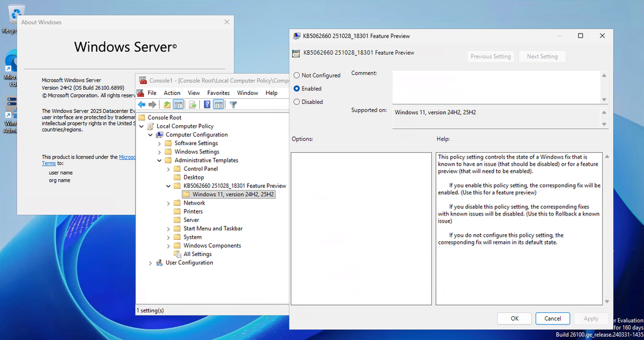This screenshot has width=644, height=340.
Task: Click the Back arrow in console toolbar
Action: 142,105
